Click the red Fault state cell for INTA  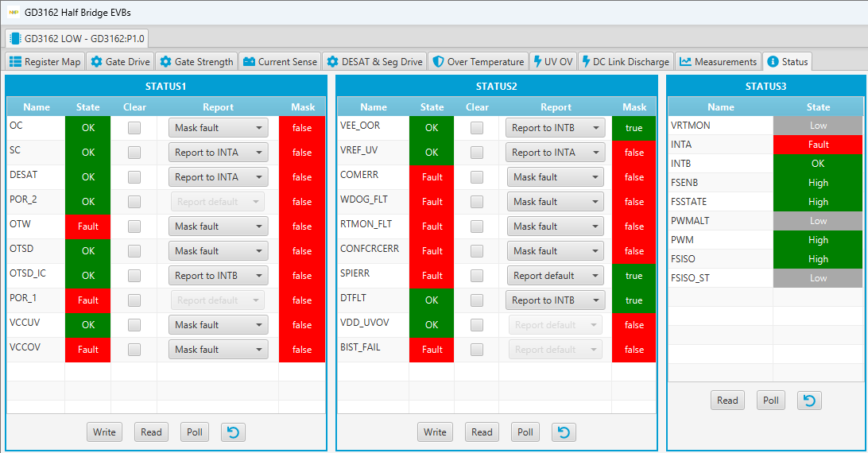818,145
